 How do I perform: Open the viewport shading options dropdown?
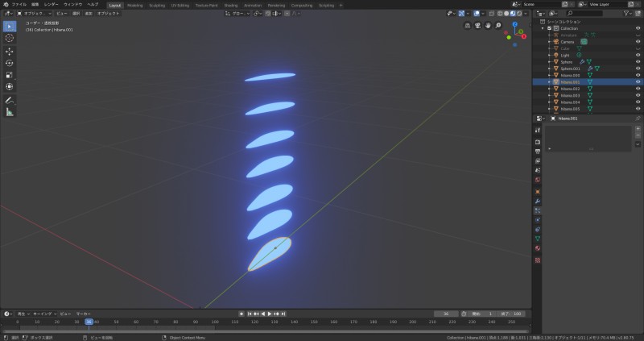point(526,14)
